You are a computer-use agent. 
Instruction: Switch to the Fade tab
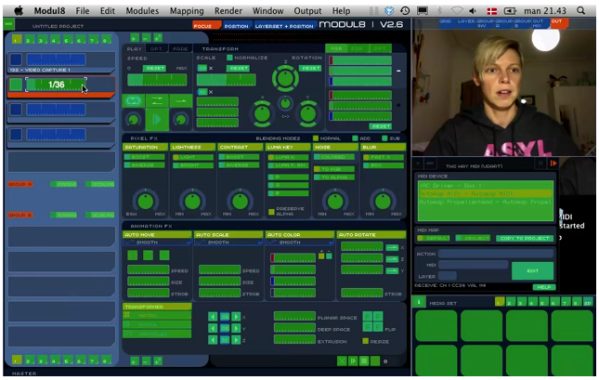point(180,49)
